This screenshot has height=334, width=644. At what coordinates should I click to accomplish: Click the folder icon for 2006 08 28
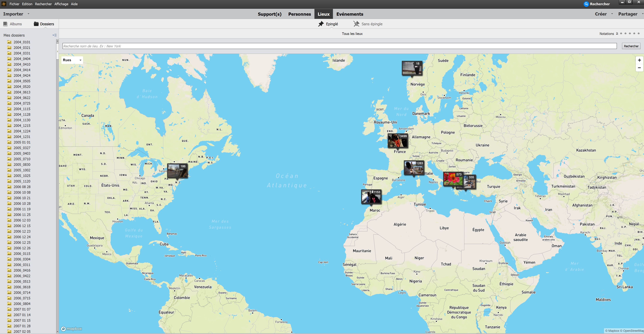click(9, 187)
